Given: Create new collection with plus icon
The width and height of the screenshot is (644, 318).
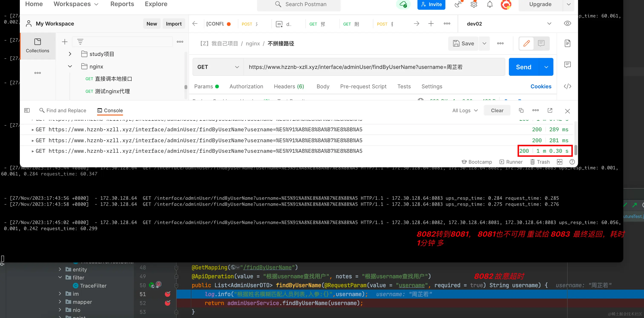Looking at the screenshot, I should pyautogui.click(x=65, y=42).
